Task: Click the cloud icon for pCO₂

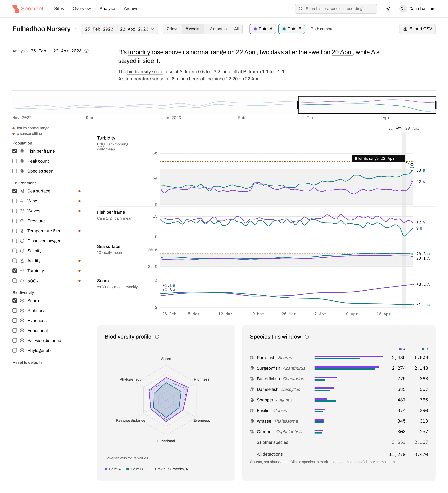Action: click(x=22, y=281)
